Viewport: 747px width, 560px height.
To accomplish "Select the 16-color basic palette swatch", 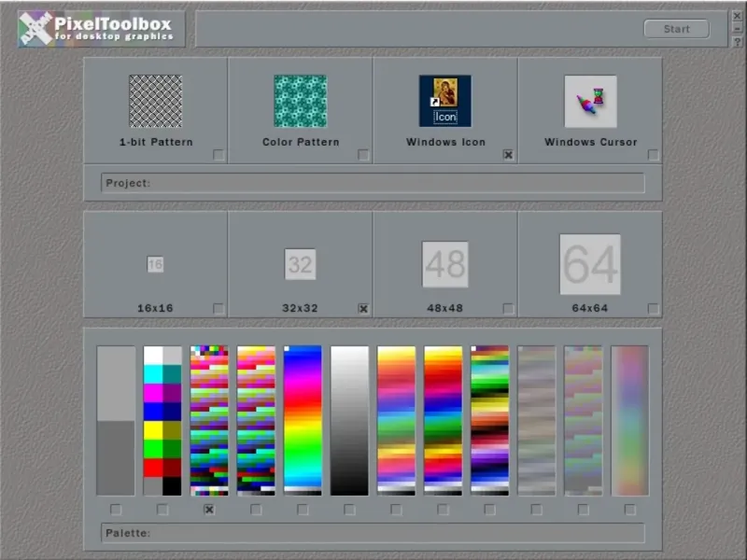I will coord(162,421).
